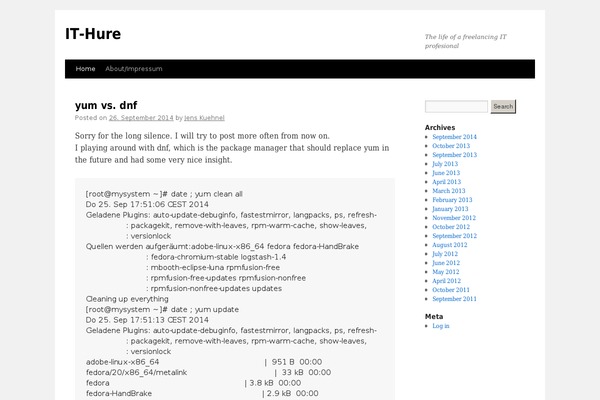The height and width of the screenshot is (400, 600).
Task: Click the 26. September 2014 post date
Action: click(x=141, y=118)
